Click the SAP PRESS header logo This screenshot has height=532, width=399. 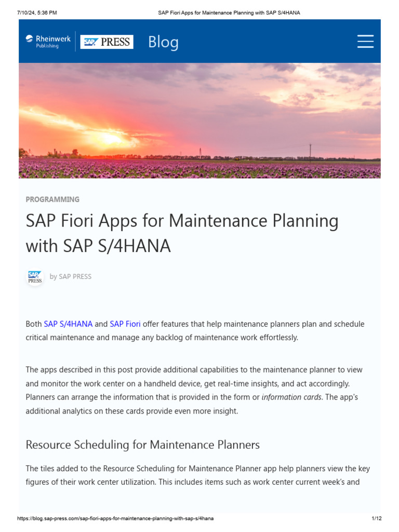[x=107, y=42]
